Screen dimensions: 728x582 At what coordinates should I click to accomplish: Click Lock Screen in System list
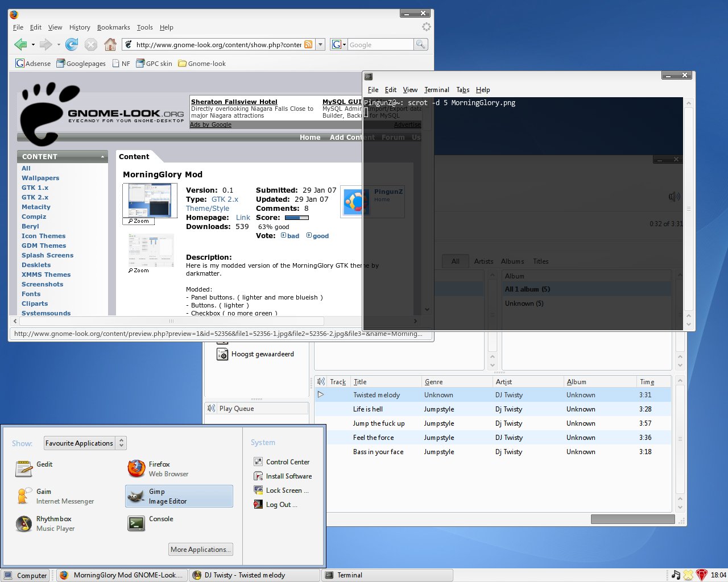click(281, 490)
